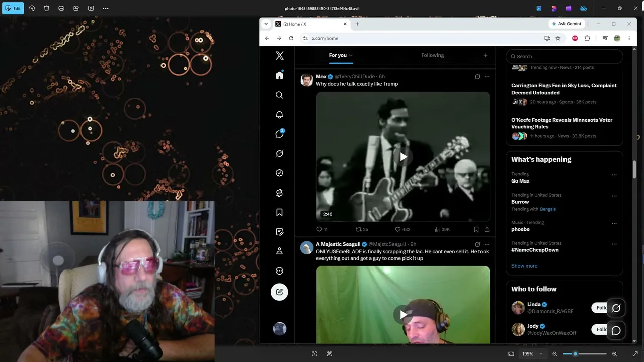Delete the photo using the trash icon
The image size is (644, 362).
pyautogui.click(x=46, y=8)
